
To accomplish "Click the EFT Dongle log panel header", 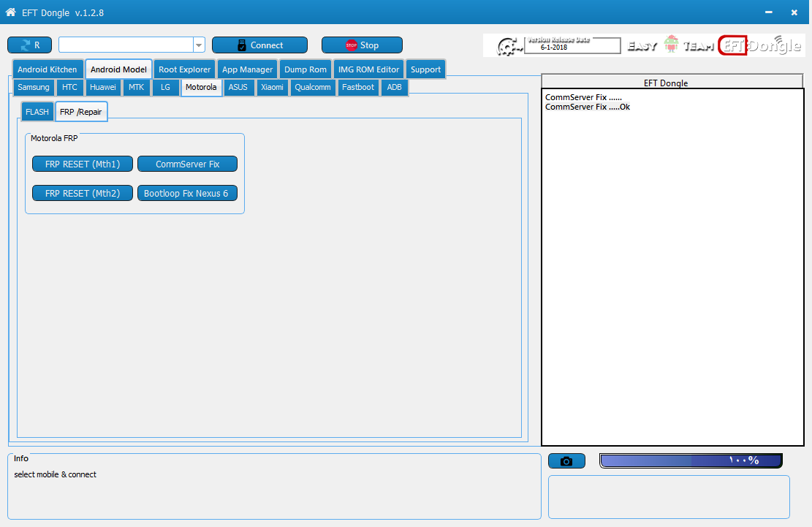I will (672, 82).
